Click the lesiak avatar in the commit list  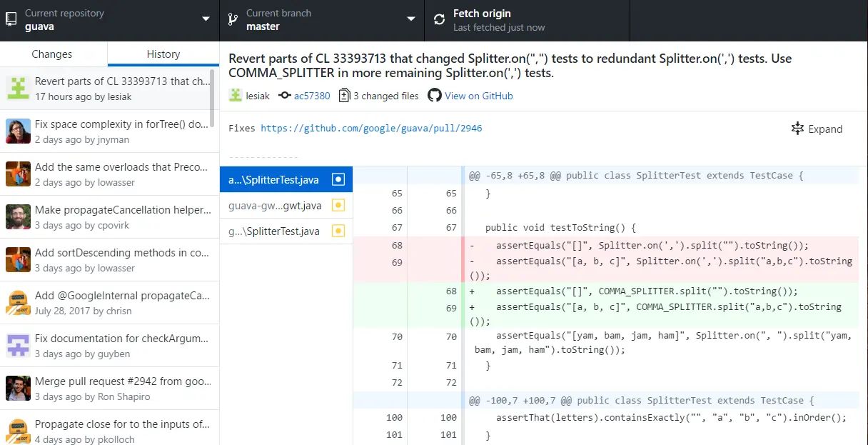[x=18, y=88]
